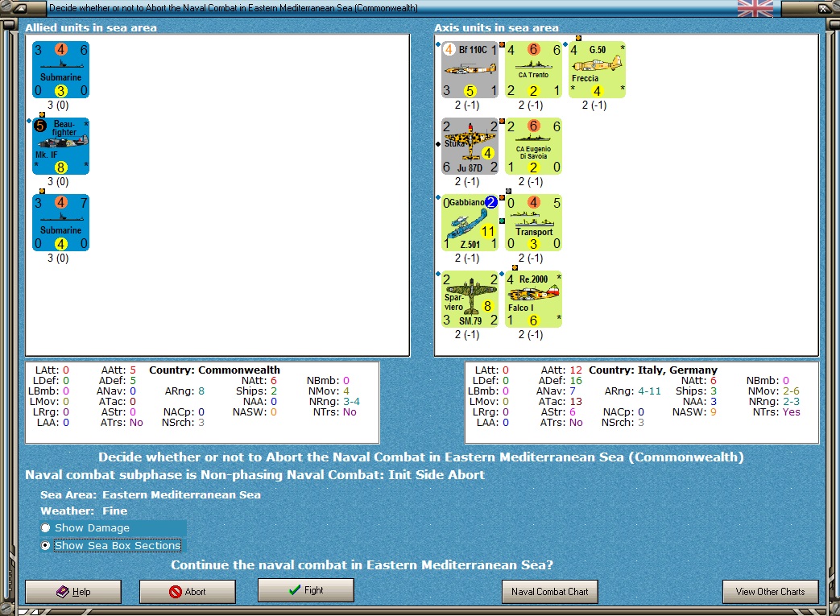Select the Beaufighter Mk. IF unit
The height and width of the screenshot is (616, 840).
[60, 147]
